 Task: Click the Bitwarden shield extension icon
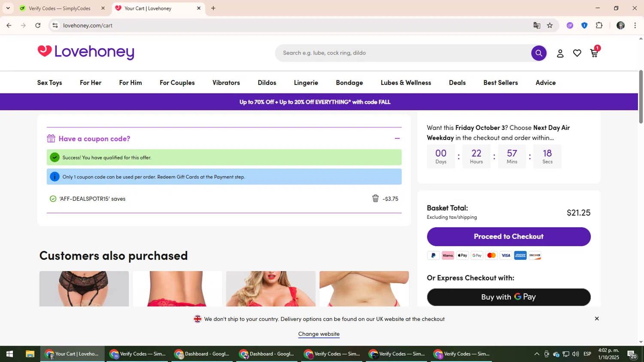point(584,26)
